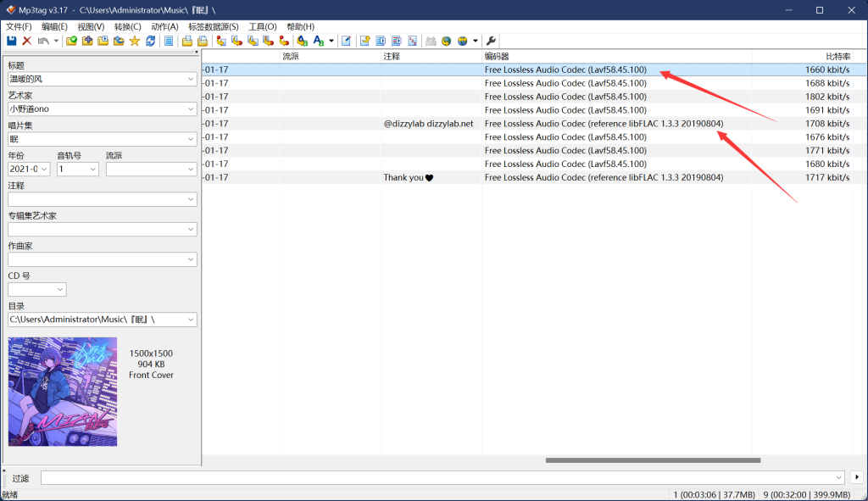Click the 编码器 column header
The image size is (868, 501).
click(497, 56)
